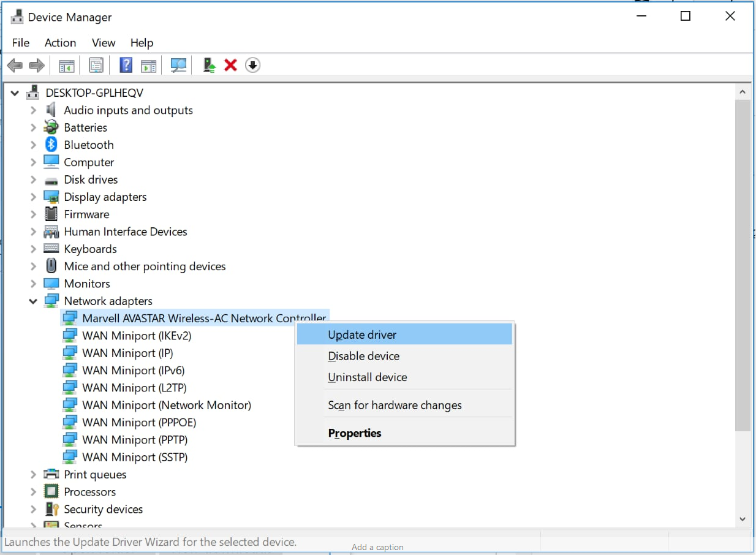Choose Scan for hardware changes in context menu
Screen dimensions: 756x555
point(404,405)
